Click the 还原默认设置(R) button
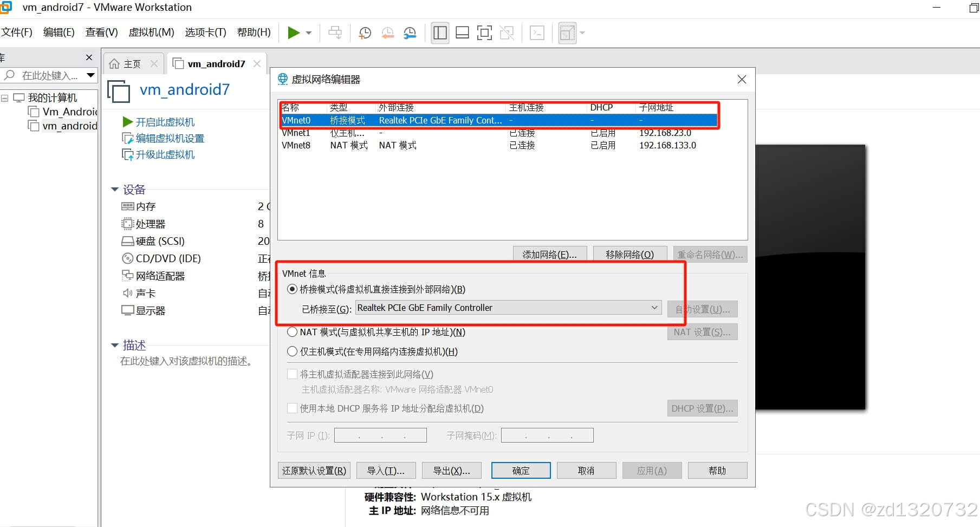This screenshot has height=527, width=980. (314, 471)
